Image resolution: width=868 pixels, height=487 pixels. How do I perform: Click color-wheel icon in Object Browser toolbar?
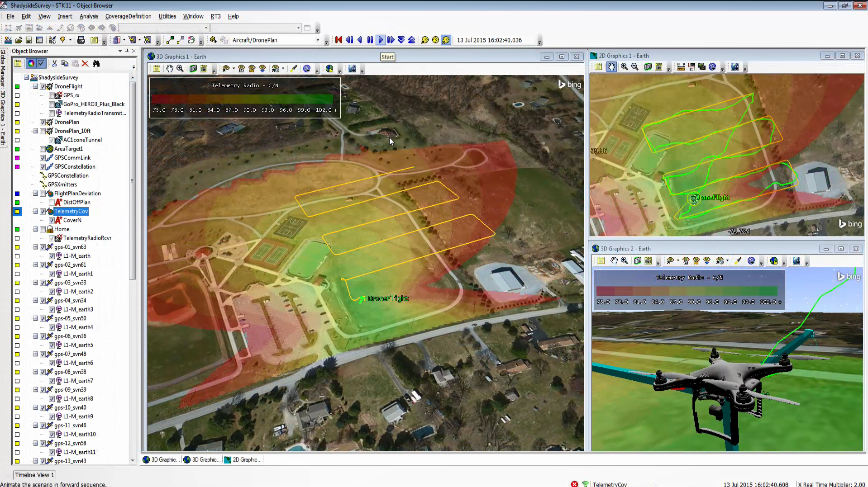point(31,64)
